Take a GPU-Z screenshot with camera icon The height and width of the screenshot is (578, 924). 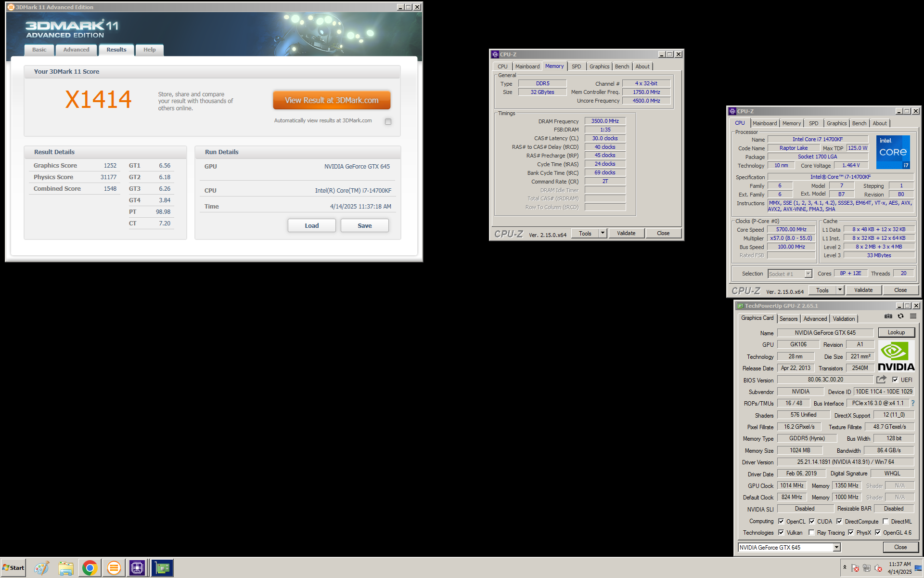[x=888, y=316]
